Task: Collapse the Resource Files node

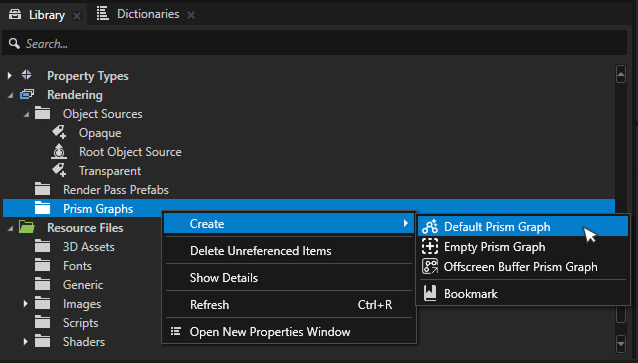Action: (10, 228)
